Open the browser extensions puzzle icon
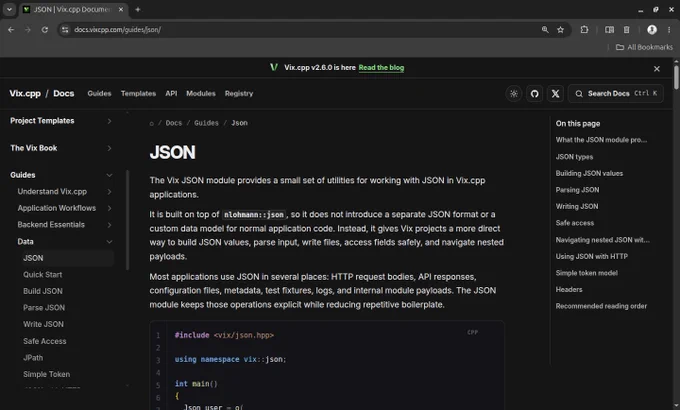680x410 pixels. [x=584, y=30]
